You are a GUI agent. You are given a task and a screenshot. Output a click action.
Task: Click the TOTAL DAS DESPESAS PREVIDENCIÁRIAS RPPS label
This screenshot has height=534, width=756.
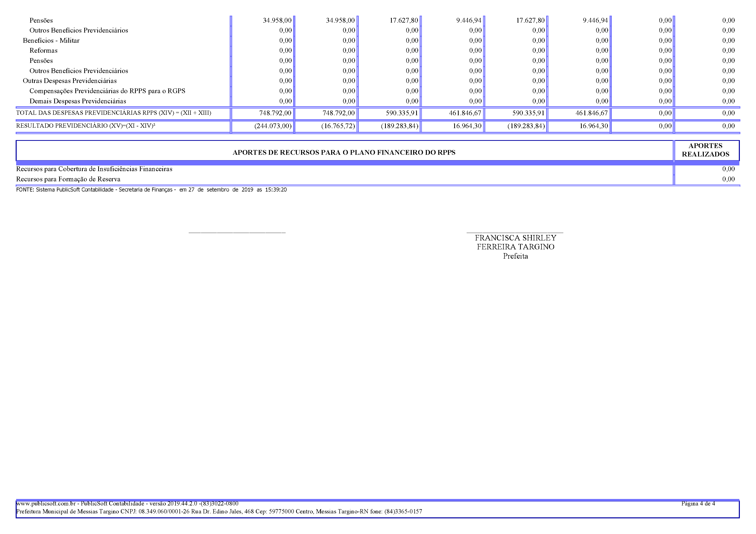(x=114, y=113)
